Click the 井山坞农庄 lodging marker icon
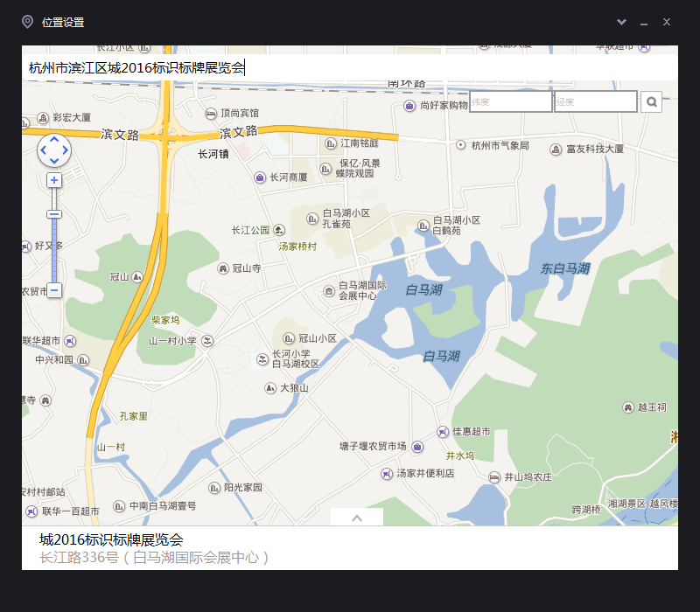Viewport: 700px width, 612px height. pyautogui.click(x=493, y=477)
